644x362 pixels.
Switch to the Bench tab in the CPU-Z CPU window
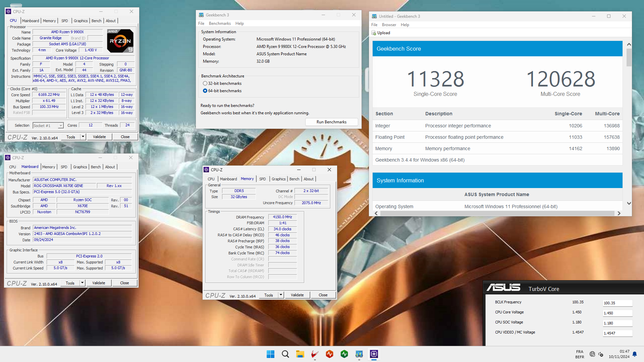pos(96,21)
